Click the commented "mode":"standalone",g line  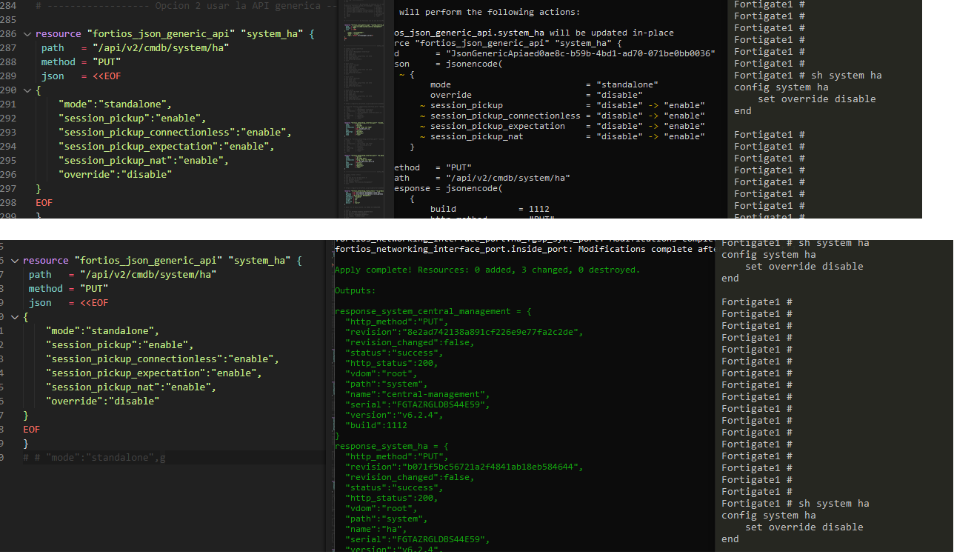[x=94, y=458]
